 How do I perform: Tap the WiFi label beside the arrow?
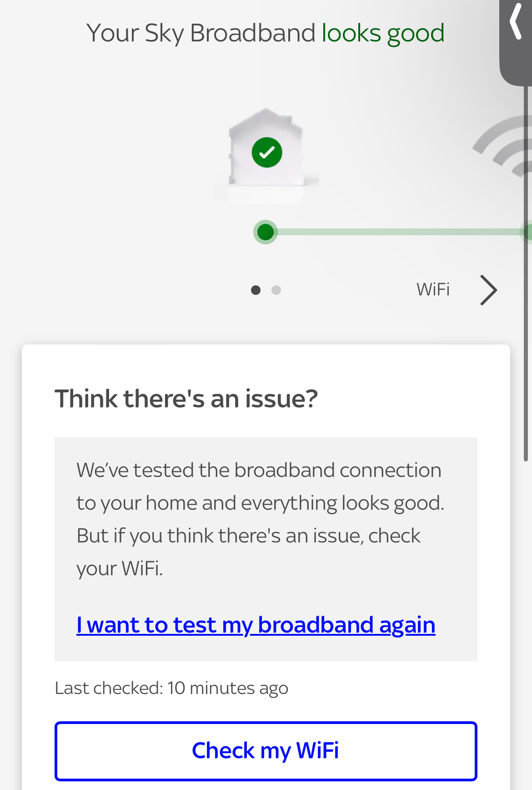coord(433,290)
